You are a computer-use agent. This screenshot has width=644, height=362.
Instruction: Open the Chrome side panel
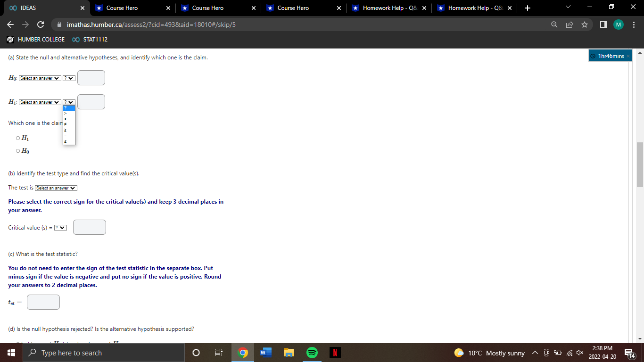pyautogui.click(x=603, y=25)
